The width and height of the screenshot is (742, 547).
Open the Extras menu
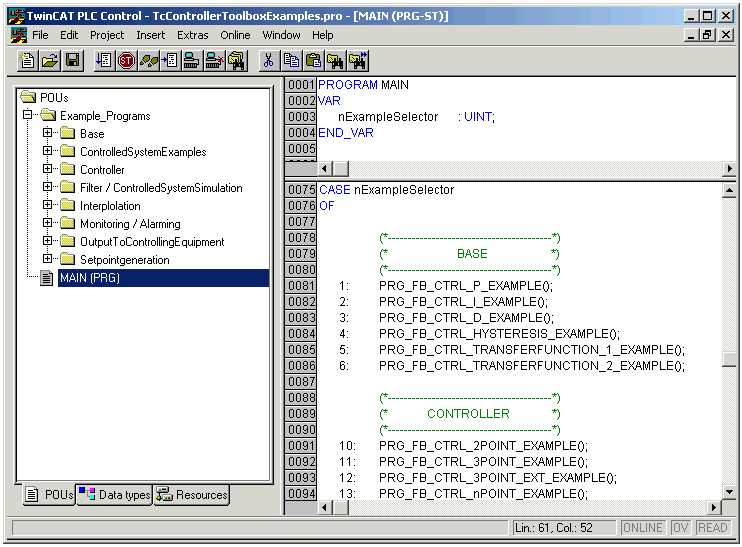coord(193,35)
